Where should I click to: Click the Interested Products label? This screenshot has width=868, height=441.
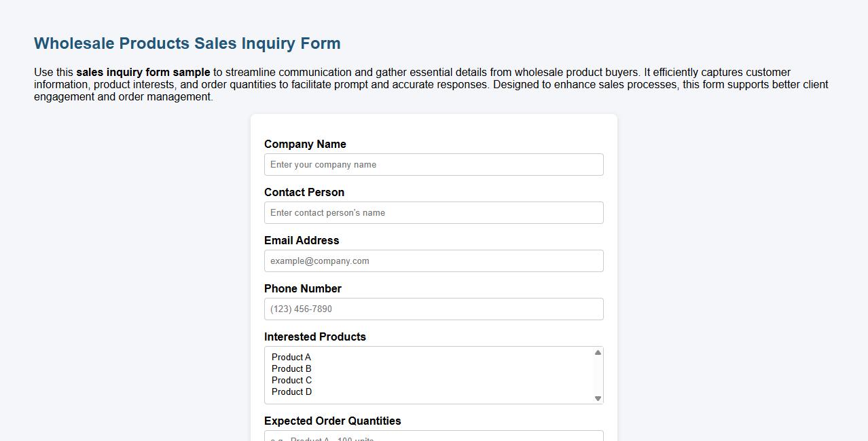tap(315, 337)
